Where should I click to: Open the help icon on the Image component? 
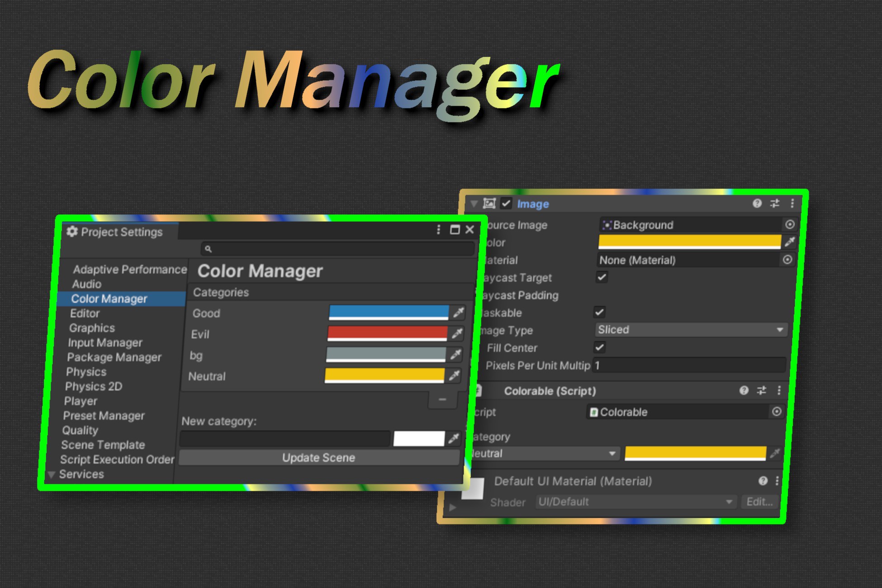[x=757, y=204]
